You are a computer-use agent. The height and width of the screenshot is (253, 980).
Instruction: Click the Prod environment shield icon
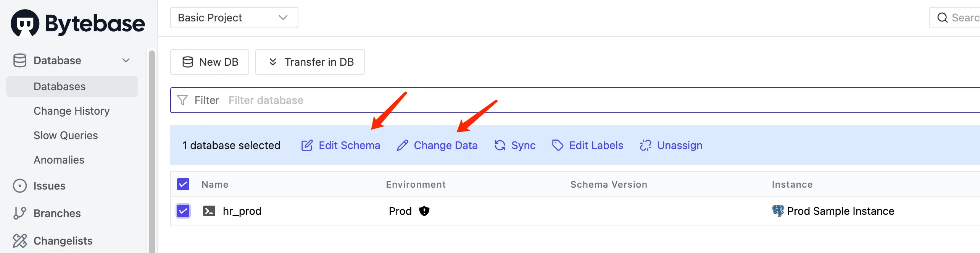coord(424,211)
